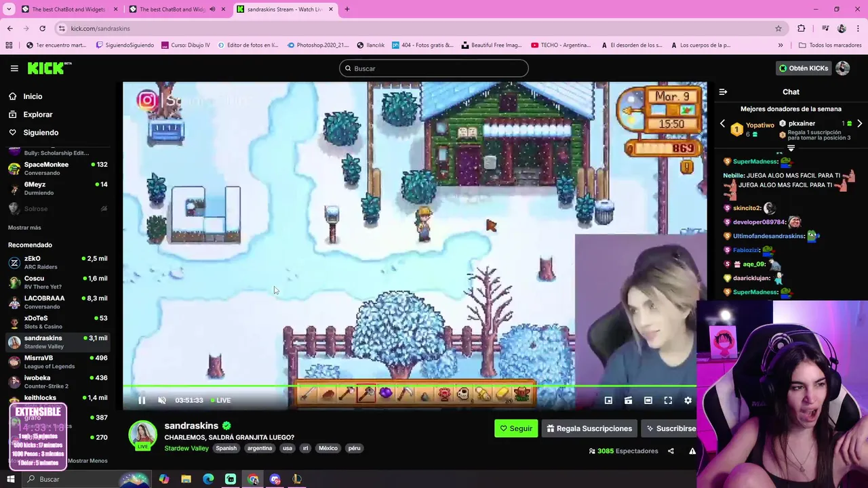Click the Obtén KICKs button
Image resolution: width=868 pixels, height=488 pixels.
pyautogui.click(x=803, y=68)
